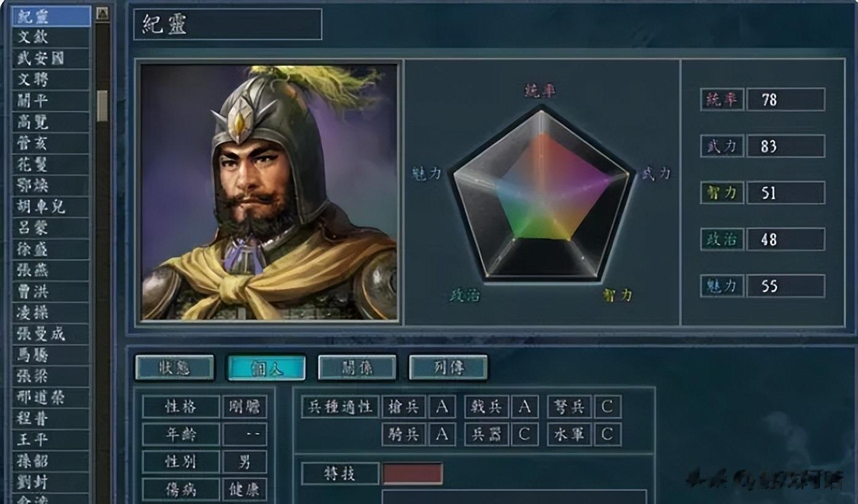
Task: Select 文欽 in the officer list
Action: 51,37
